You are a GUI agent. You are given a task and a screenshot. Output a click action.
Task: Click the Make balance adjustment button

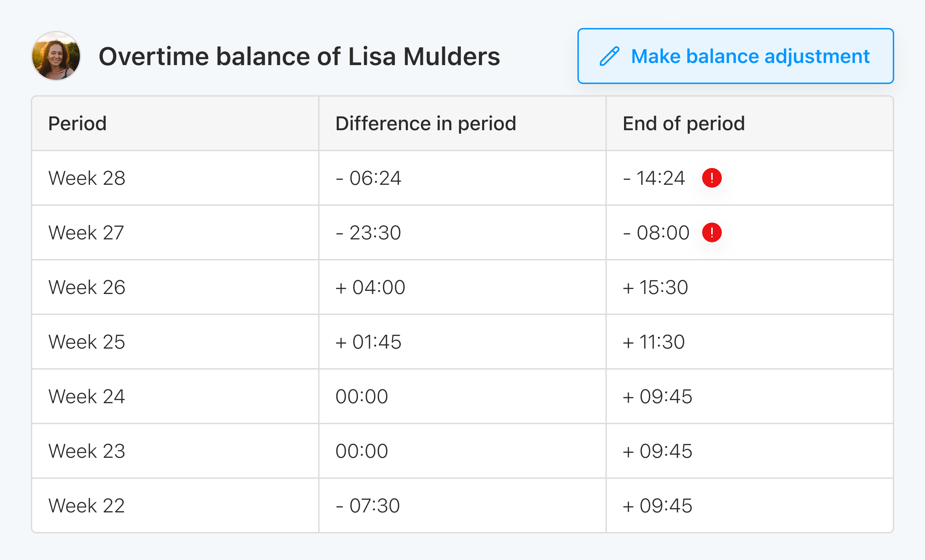735,56
